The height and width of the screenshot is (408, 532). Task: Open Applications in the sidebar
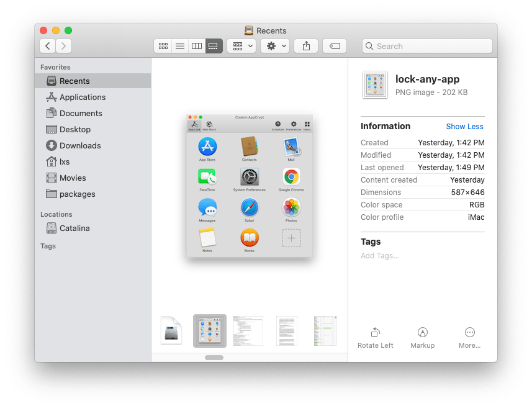(x=92, y=97)
